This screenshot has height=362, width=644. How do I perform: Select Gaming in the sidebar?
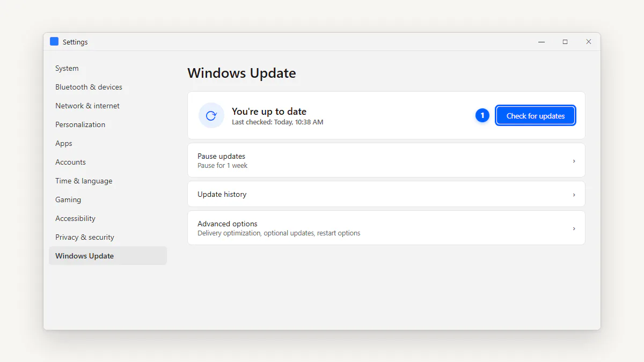(x=108, y=200)
